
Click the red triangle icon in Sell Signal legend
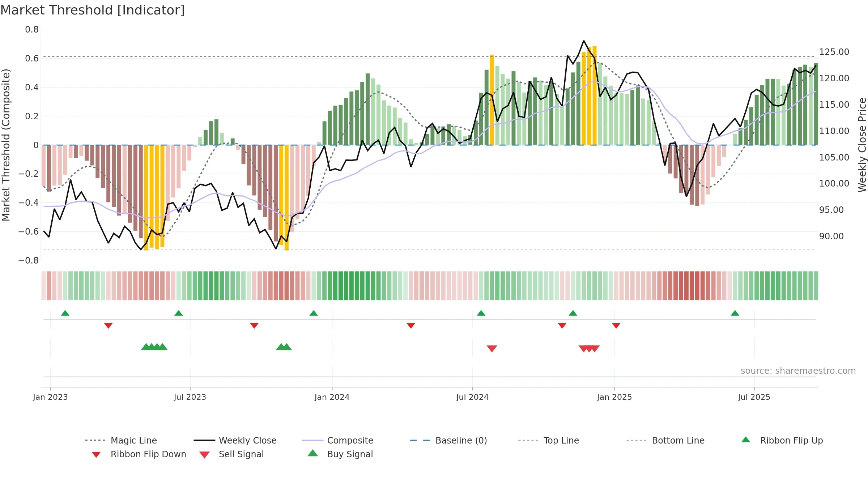[x=204, y=455]
